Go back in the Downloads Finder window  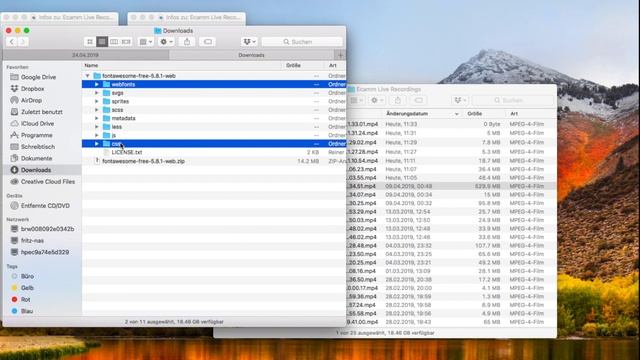(x=12, y=42)
